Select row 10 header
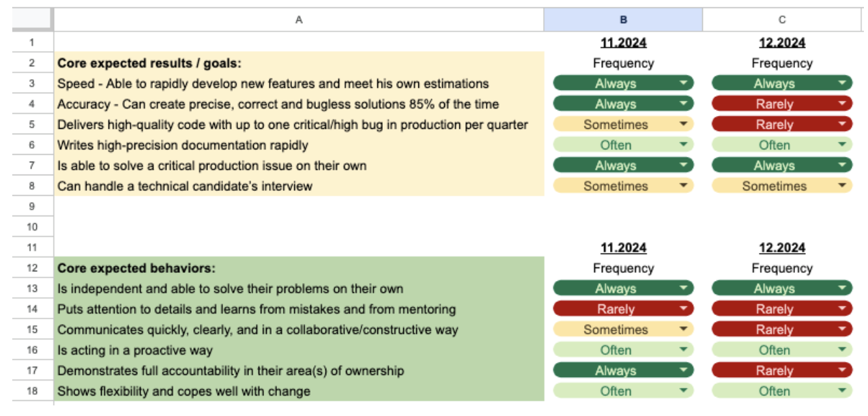 click(32, 226)
